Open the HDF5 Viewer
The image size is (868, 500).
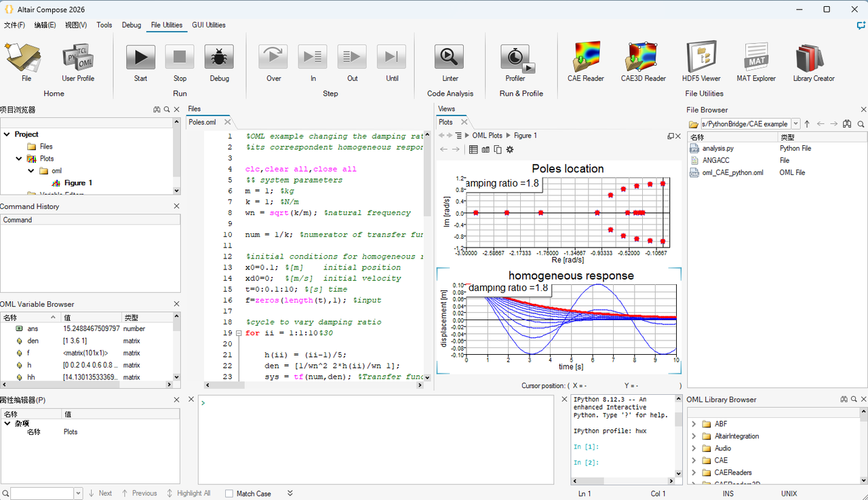click(701, 57)
